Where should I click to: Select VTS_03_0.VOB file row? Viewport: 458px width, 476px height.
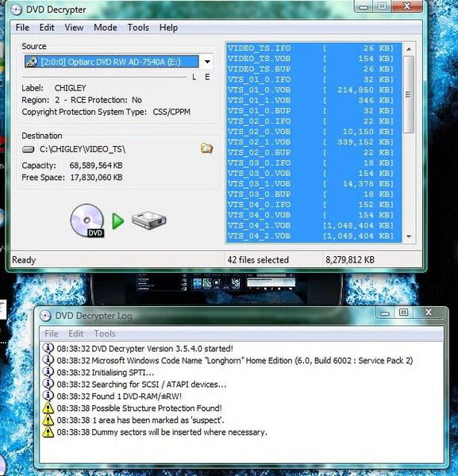314,173
